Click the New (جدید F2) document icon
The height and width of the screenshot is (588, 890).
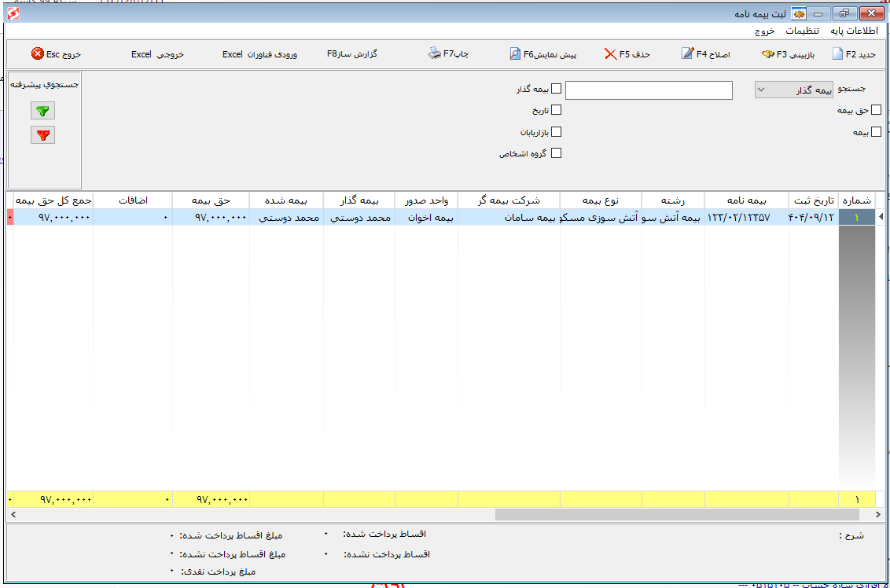click(x=837, y=54)
